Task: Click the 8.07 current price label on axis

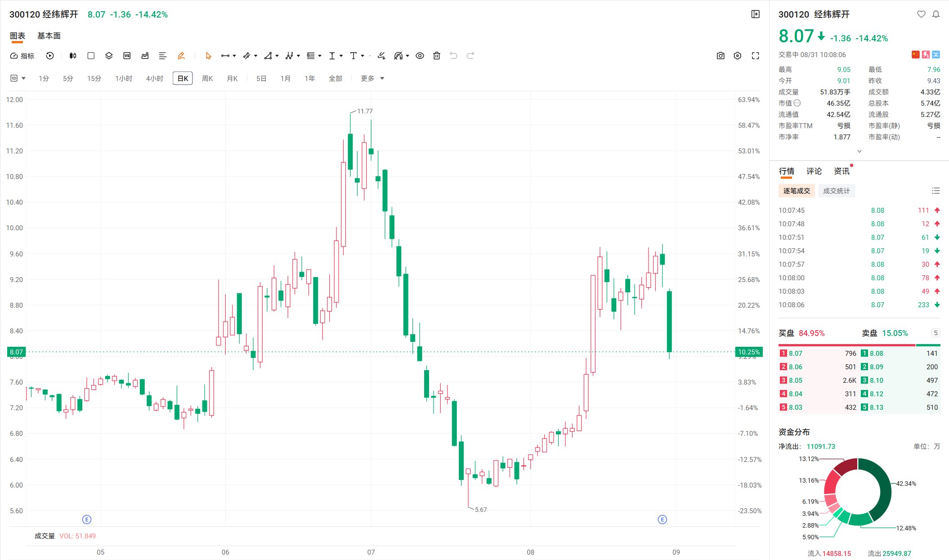Action: click(17, 352)
